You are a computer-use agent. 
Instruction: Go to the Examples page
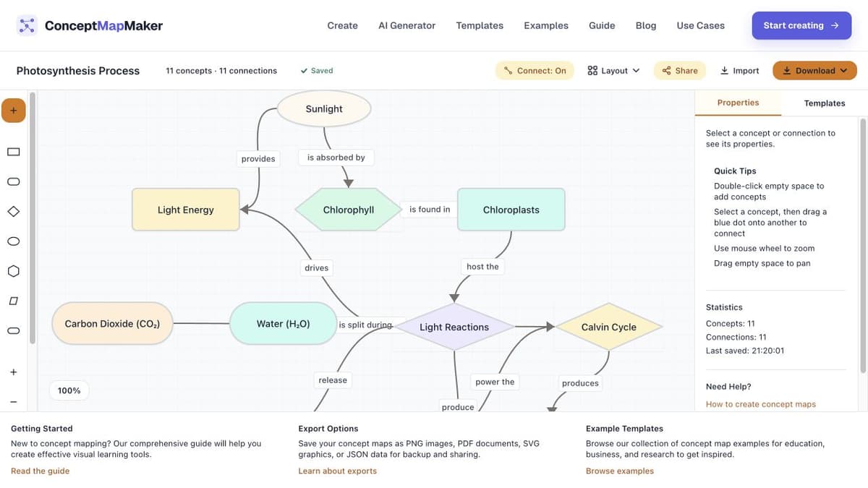(546, 25)
